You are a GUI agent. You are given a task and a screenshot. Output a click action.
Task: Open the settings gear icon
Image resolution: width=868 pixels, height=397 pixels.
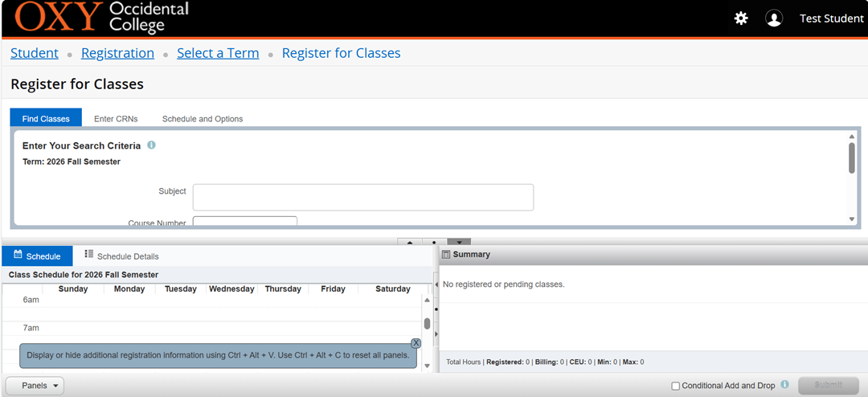pyautogui.click(x=741, y=18)
